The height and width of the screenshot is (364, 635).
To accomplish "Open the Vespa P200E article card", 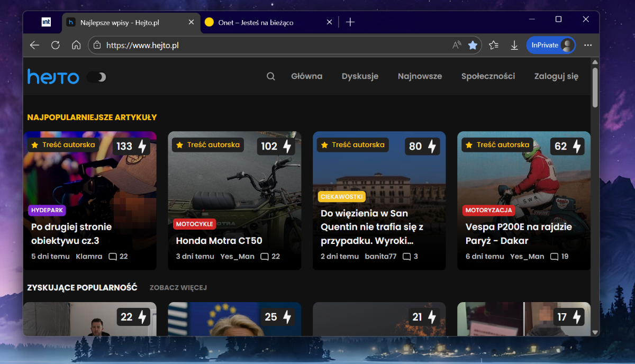I will (x=519, y=233).
